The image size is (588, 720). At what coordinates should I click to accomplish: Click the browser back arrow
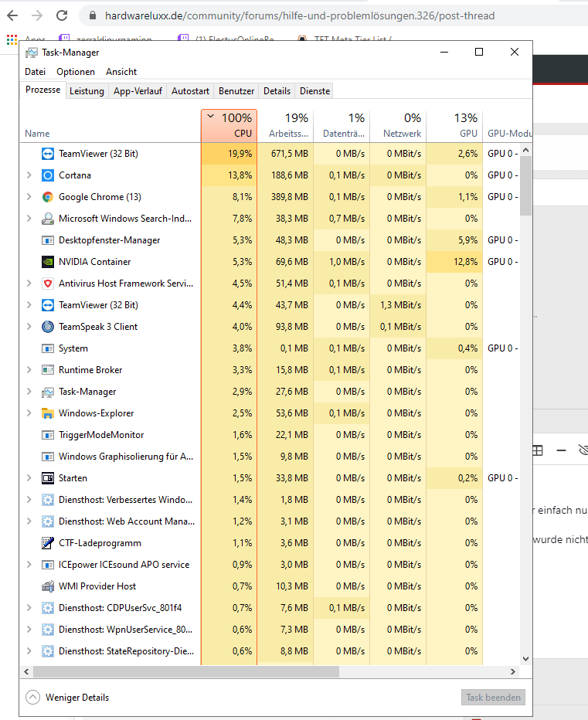[12, 15]
